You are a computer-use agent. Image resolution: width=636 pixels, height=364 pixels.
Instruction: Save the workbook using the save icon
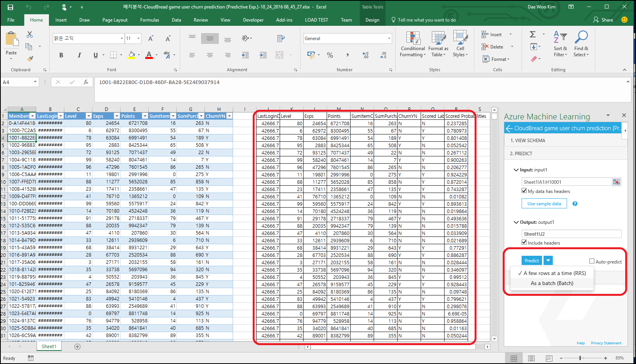click(x=10, y=7)
